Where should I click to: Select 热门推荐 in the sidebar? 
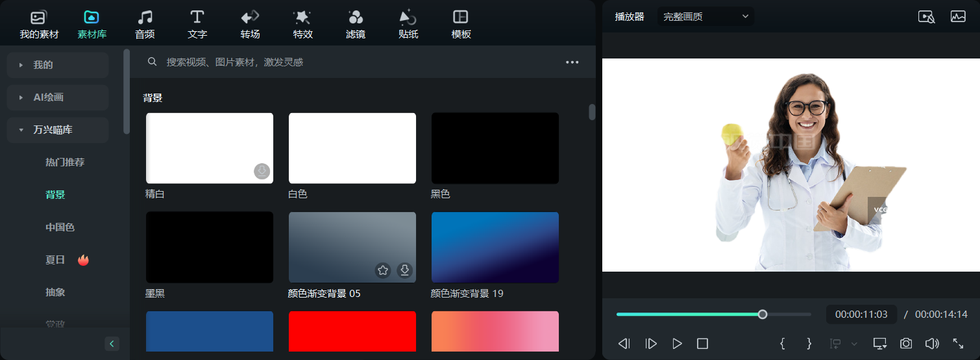click(65, 162)
